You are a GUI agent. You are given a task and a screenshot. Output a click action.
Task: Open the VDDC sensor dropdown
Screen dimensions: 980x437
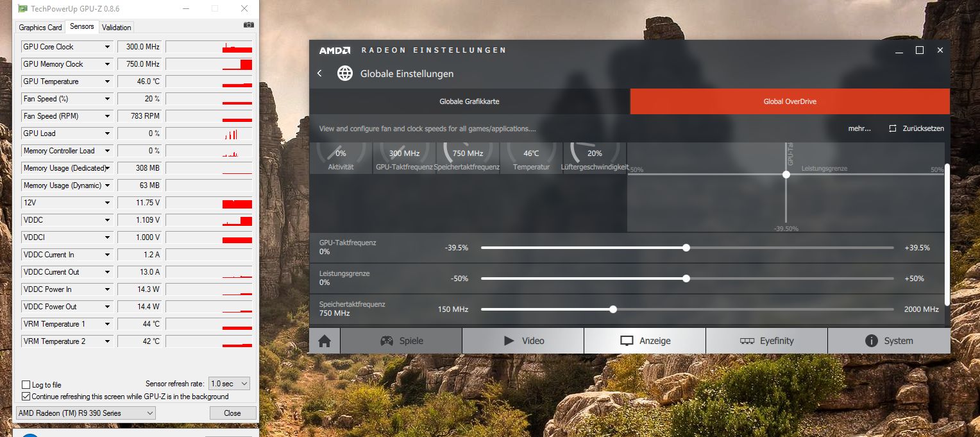[x=108, y=220]
